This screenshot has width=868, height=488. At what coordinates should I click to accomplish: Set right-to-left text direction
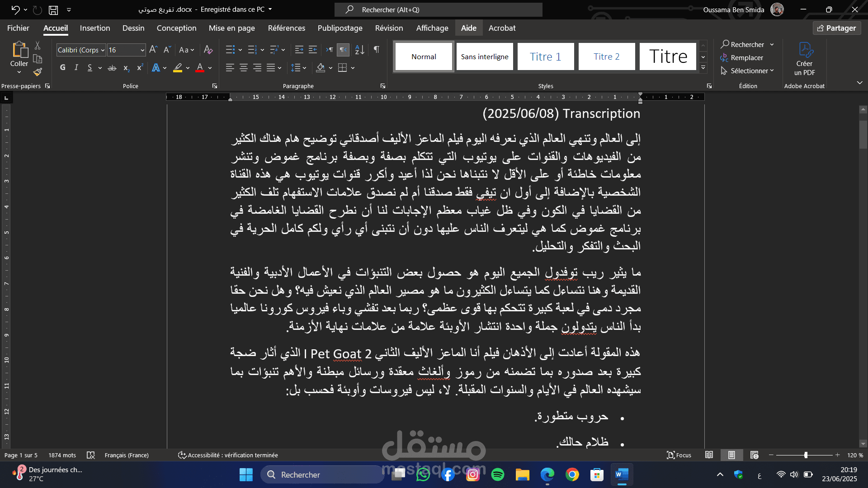coord(343,50)
